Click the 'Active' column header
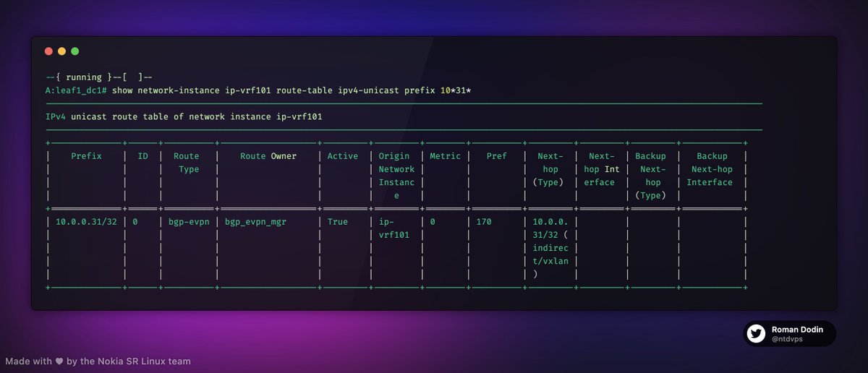 (343, 156)
